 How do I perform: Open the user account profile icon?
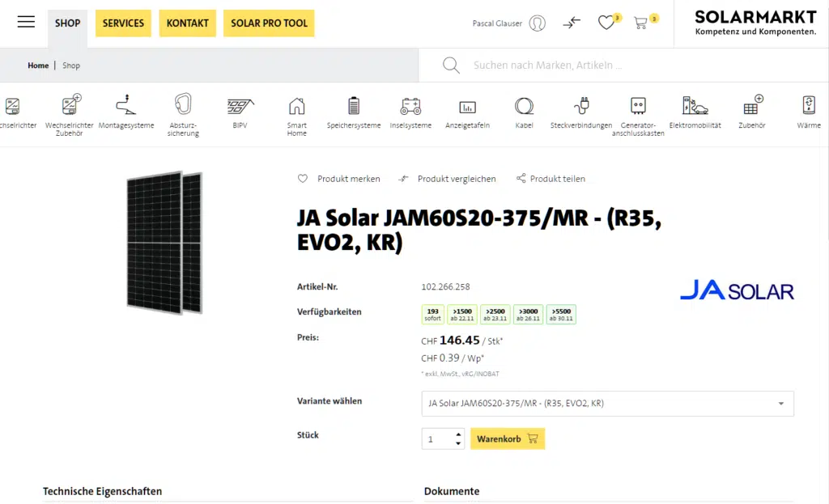[537, 23]
